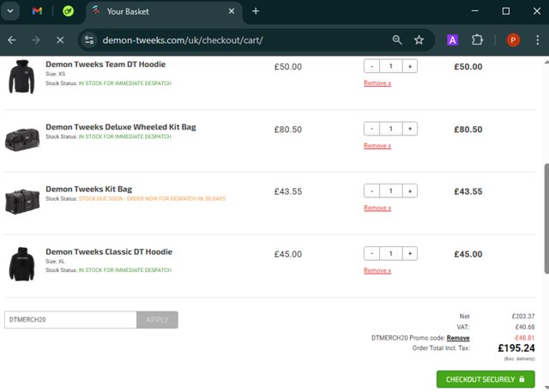
Task: Apply the promo code
Action: [157, 320]
